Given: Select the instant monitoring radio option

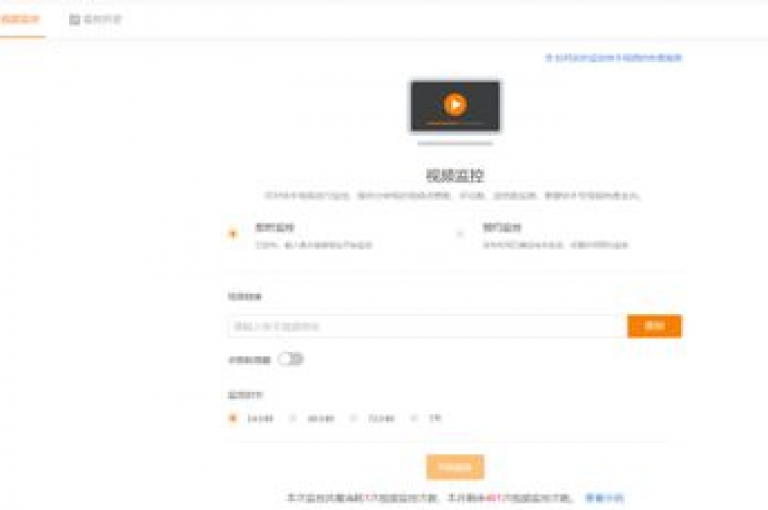Looking at the screenshot, I should [x=233, y=234].
